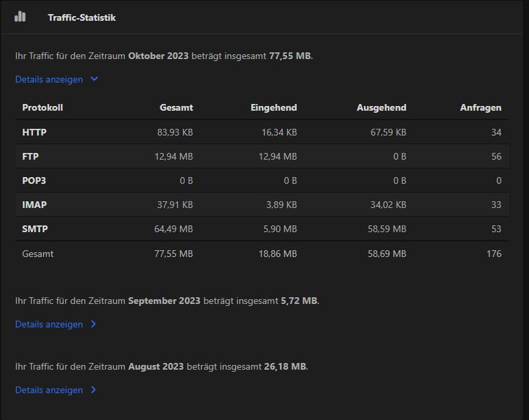Screen dimensions: 529x420
Task: Select the HTTP protocol row label
Action: click(x=34, y=132)
